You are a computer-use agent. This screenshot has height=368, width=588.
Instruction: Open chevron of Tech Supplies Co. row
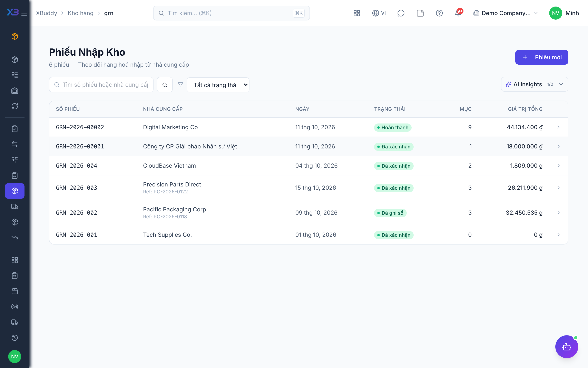558,235
